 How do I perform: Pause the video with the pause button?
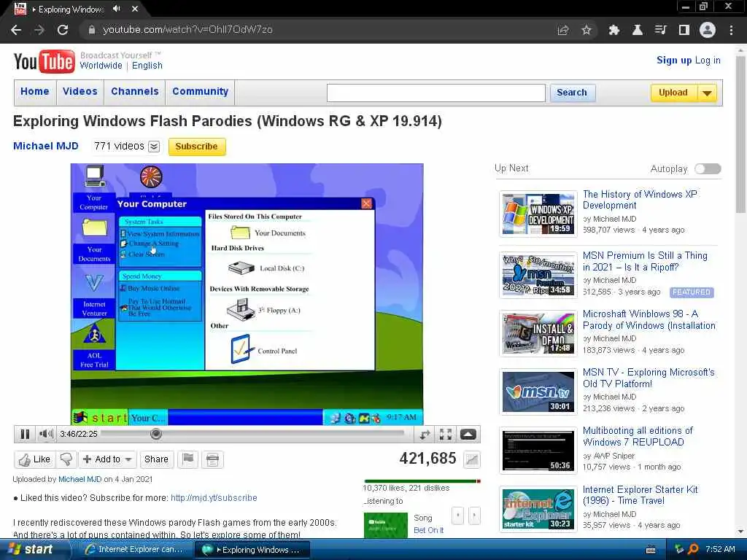tap(25, 434)
